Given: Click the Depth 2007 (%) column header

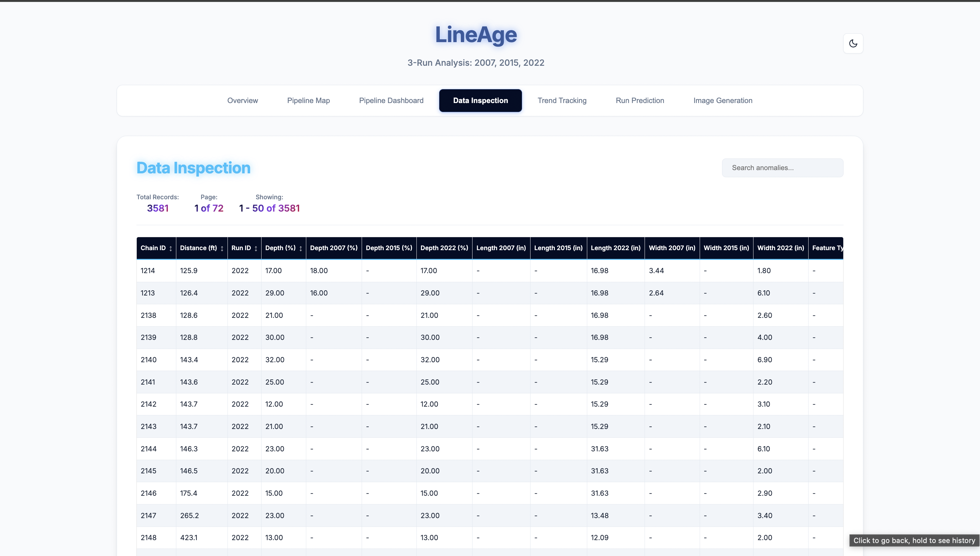Looking at the screenshot, I should click(x=333, y=248).
